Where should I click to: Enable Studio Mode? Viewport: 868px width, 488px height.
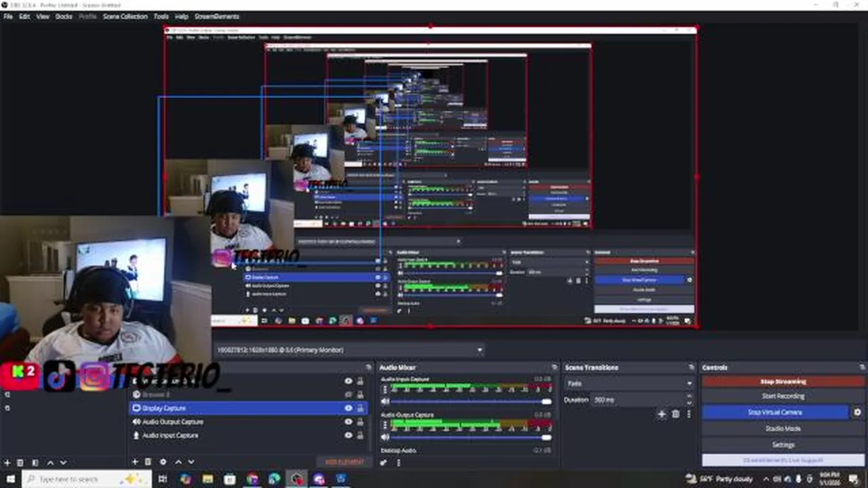click(783, 428)
